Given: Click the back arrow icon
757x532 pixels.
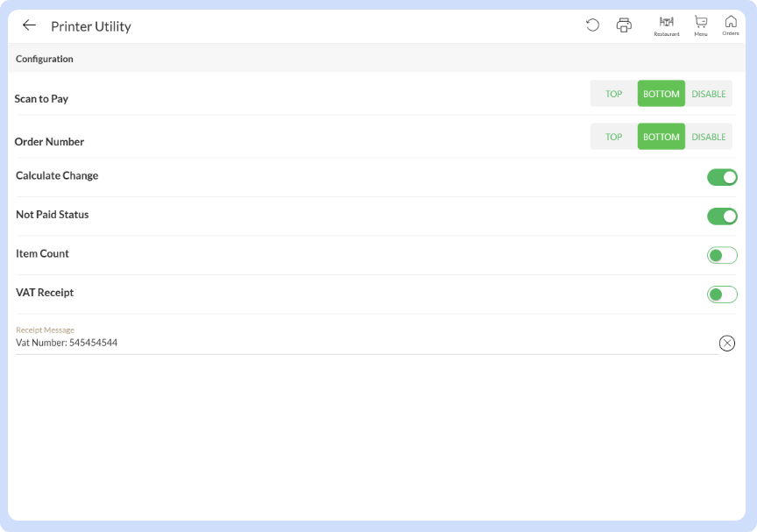Looking at the screenshot, I should [x=29, y=25].
